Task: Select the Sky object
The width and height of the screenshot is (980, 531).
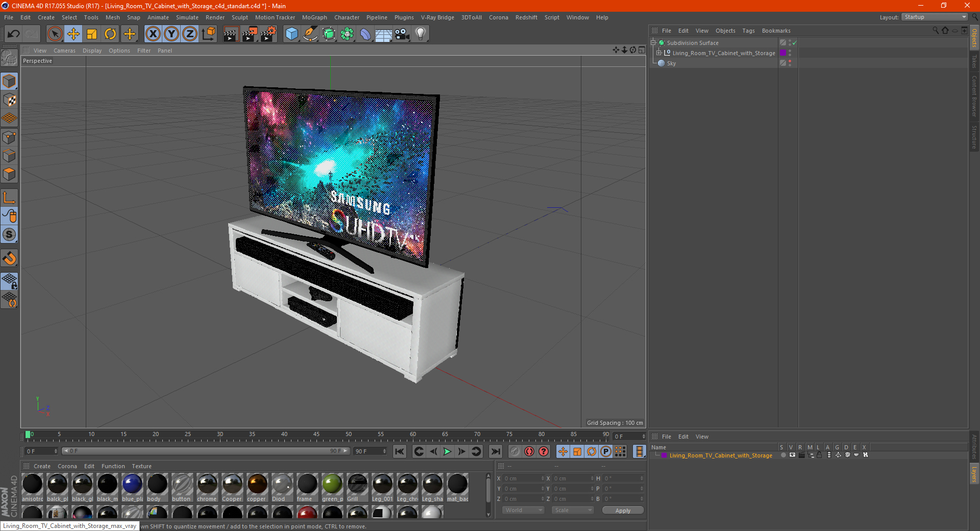Action: [671, 63]
